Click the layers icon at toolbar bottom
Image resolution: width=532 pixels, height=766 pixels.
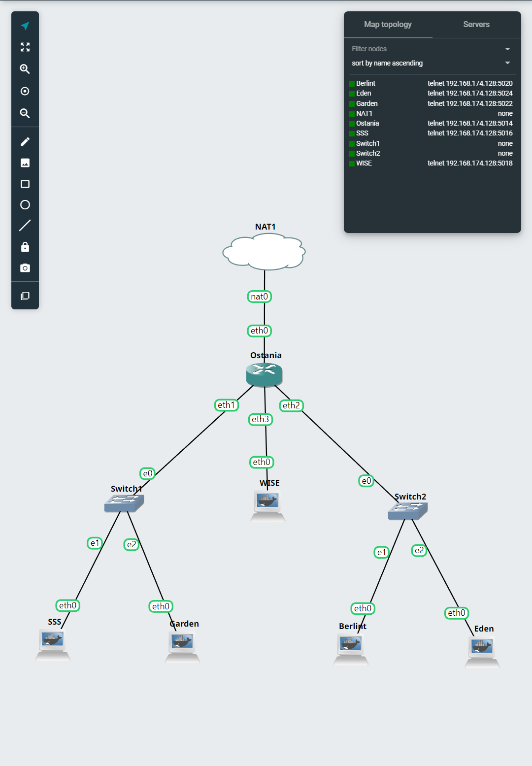25,295
